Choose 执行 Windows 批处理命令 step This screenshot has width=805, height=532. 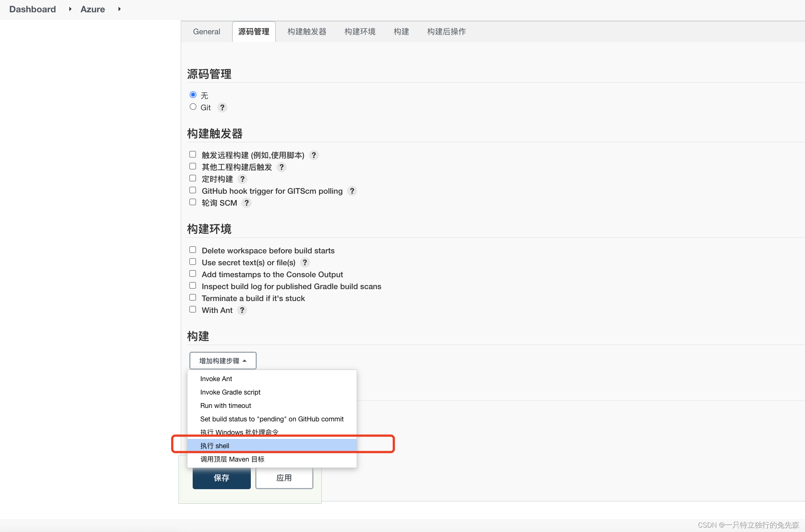tap(272, 432)
